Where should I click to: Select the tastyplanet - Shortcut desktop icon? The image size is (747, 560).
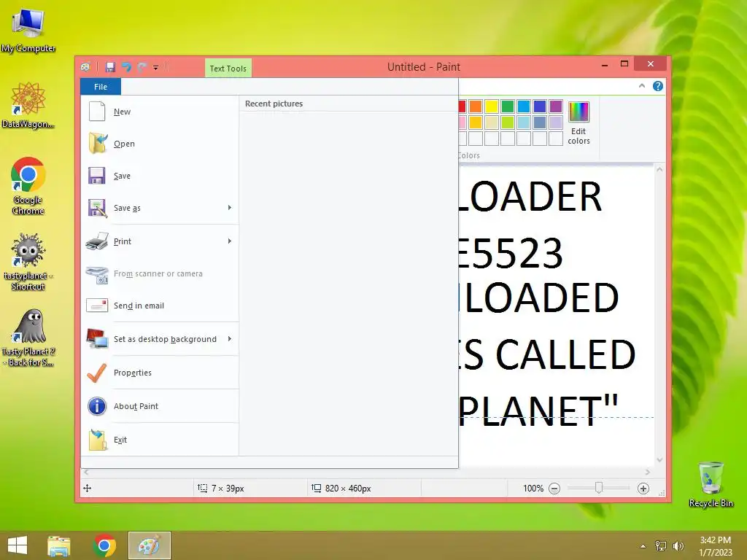pyautogui.click(x=28, y=262)
